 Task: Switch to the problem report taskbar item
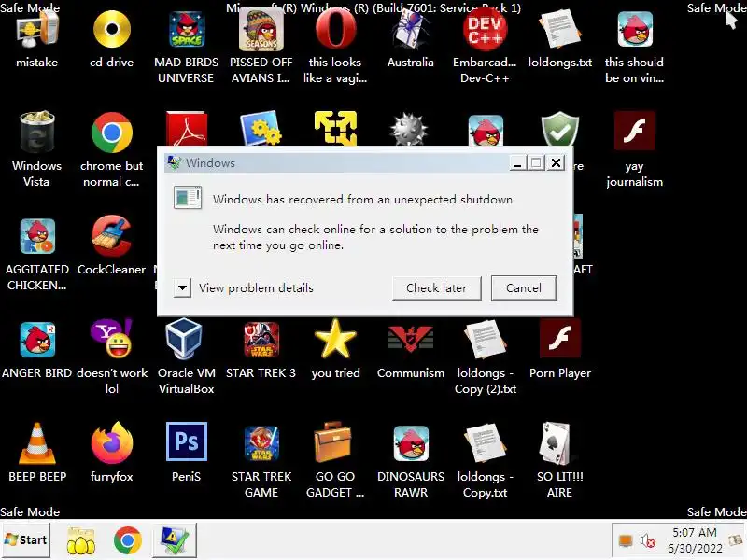(175, 540)
